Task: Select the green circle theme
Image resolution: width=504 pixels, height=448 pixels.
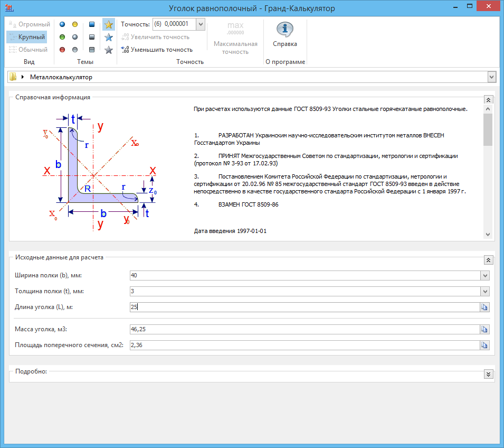Action: coord(62,37)
